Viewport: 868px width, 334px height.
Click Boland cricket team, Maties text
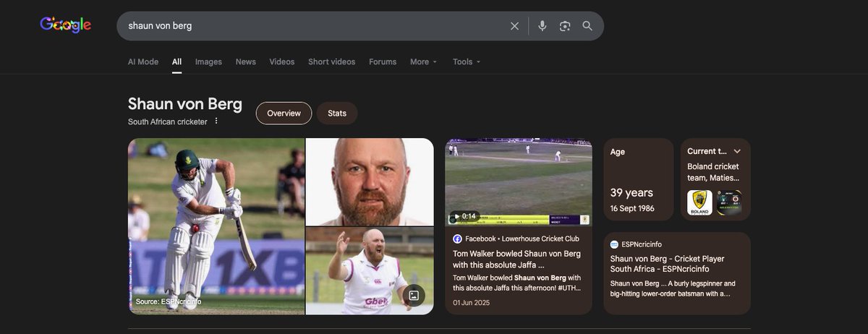713,172
